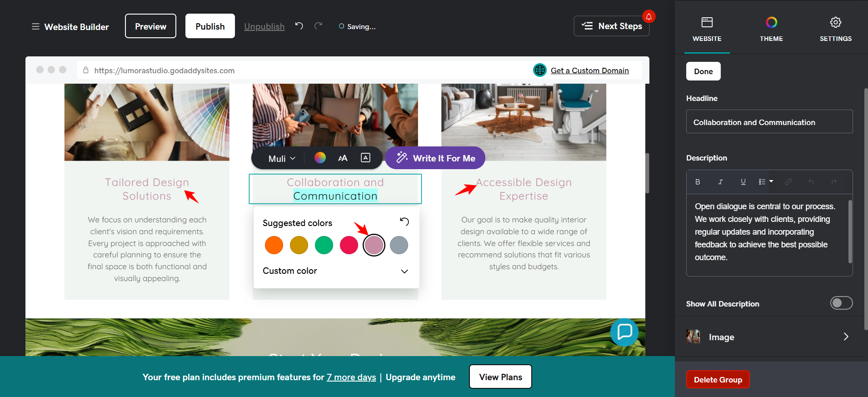Switch to the SETTINGS tab
This screenshot has height=397, width=868.
pyautogui.click(x=835, y=29)
